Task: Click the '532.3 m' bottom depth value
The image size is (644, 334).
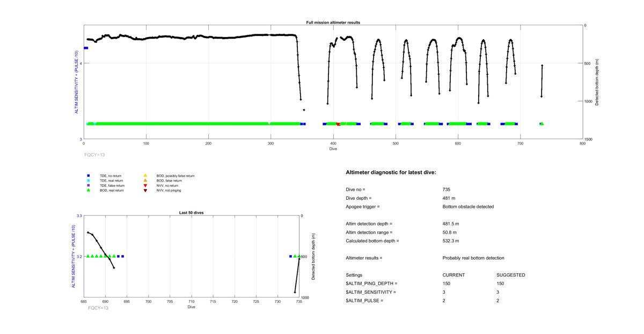Action: [x=451, y=241]
